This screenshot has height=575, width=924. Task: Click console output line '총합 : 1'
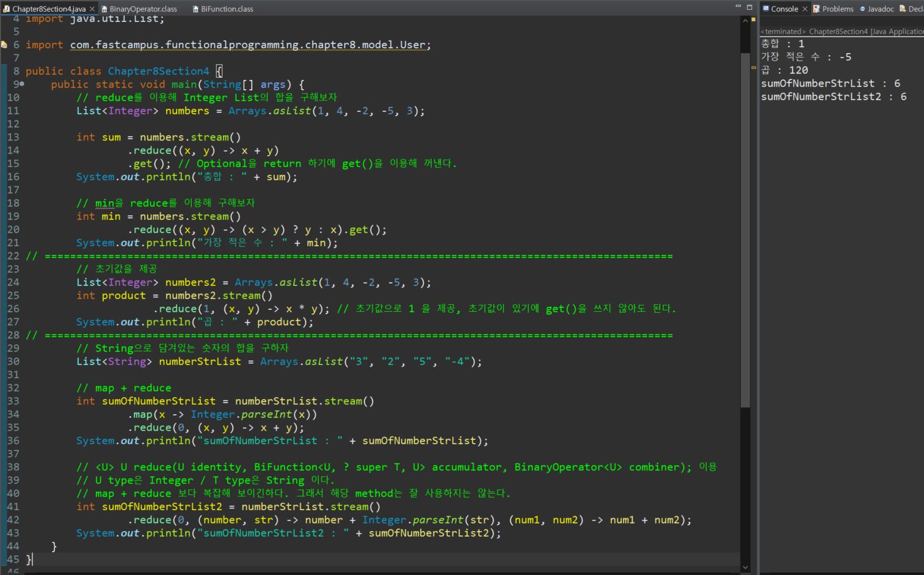coord(782,43)
